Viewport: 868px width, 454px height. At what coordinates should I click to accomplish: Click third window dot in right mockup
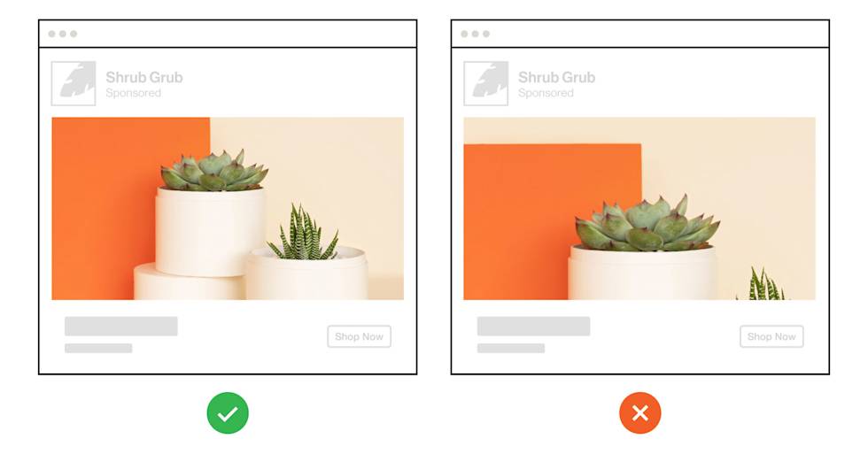486,34
